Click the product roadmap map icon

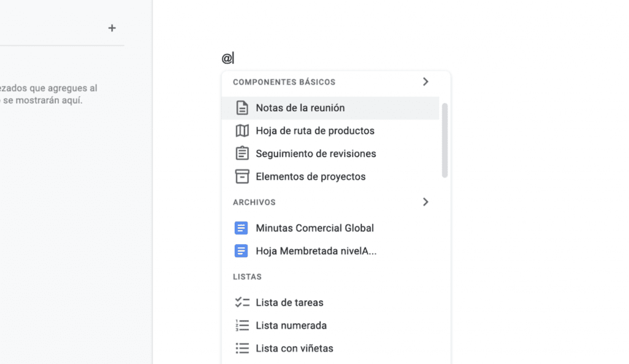tap(242, 131)
